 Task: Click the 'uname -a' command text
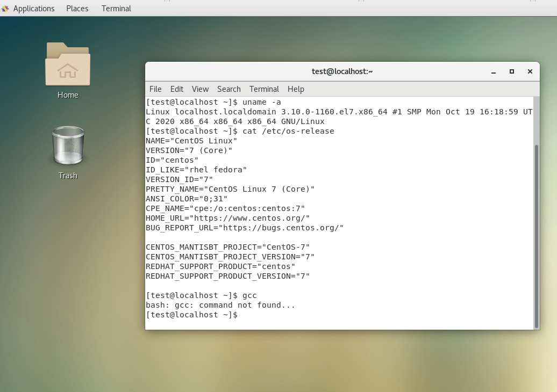coord(261,102)
